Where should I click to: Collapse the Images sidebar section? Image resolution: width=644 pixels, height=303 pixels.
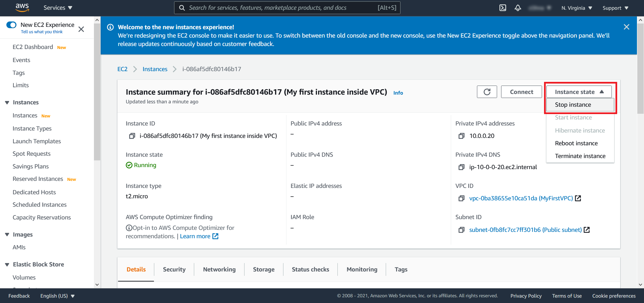point(7,235)
